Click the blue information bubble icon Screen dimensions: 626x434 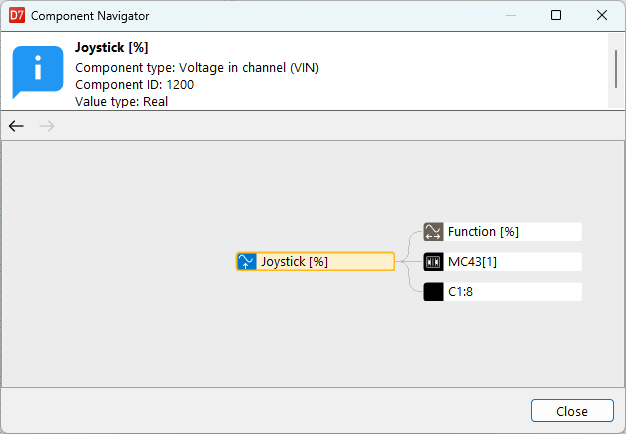click(37, 70)
